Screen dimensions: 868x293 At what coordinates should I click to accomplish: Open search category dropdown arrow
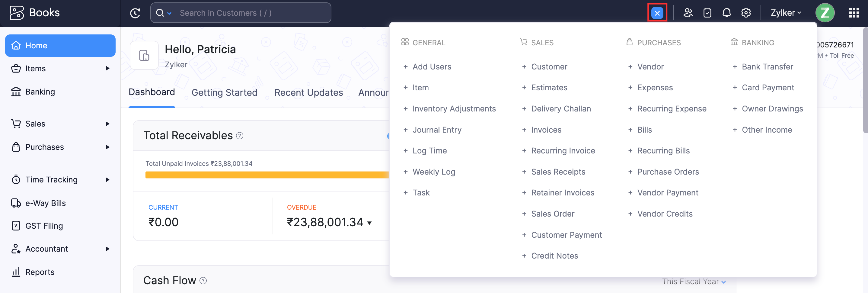tap(169, 13)
